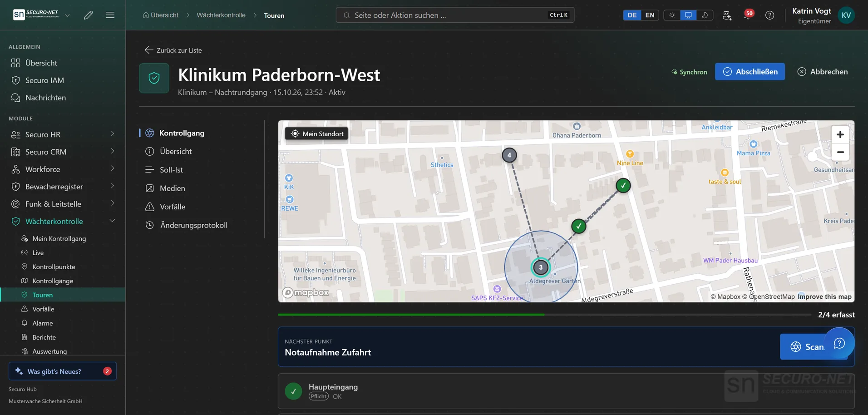This screenshot has height=415, width=868.
Task: Click the Abschließen button
Action: 750,72
